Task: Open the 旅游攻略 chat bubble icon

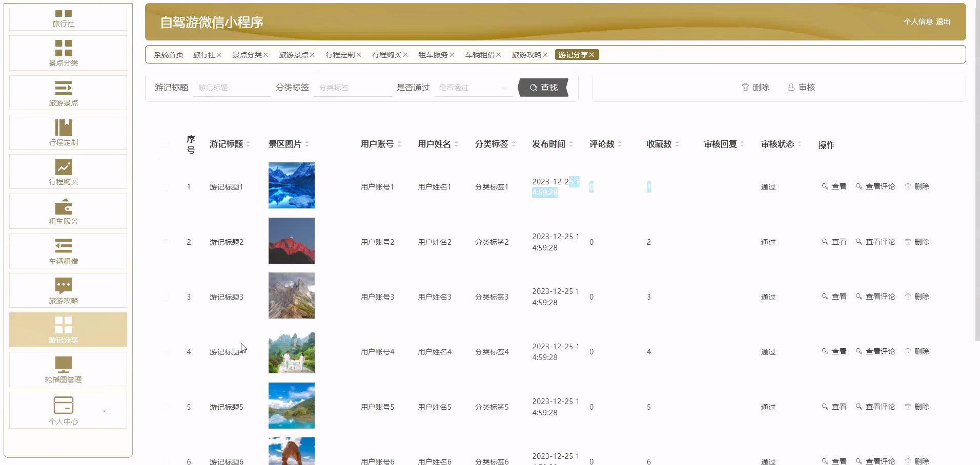Action: (64, 286)
